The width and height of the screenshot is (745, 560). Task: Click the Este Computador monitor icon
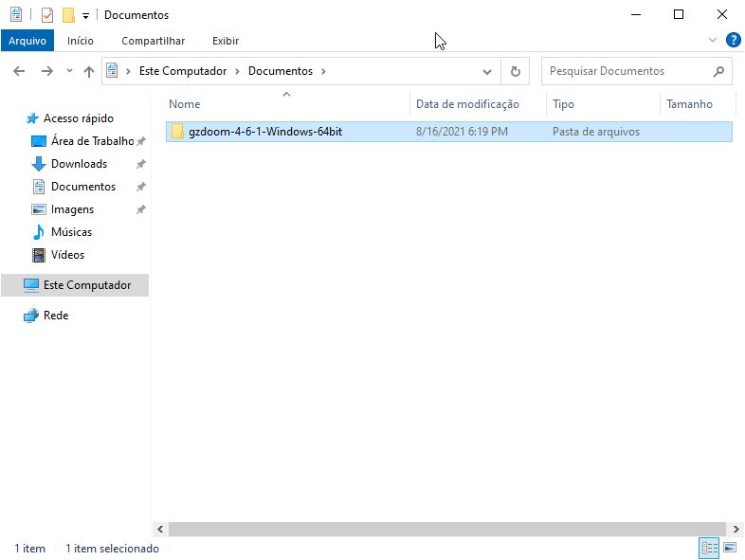tap(31, 285)
